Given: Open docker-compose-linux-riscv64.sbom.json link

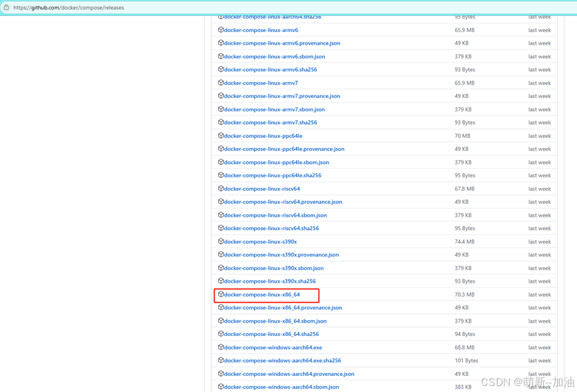Looking at the screenshot, I should (x=275, y=215).
